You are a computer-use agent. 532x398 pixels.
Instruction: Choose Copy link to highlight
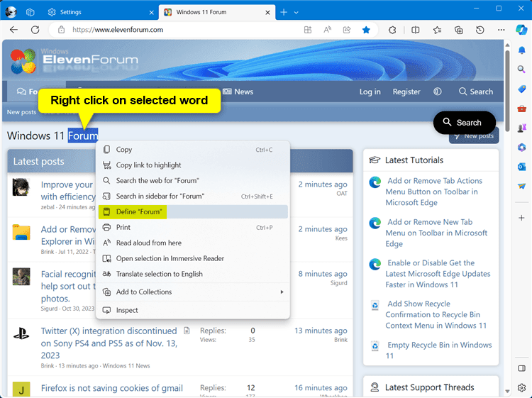coord(193,165)
